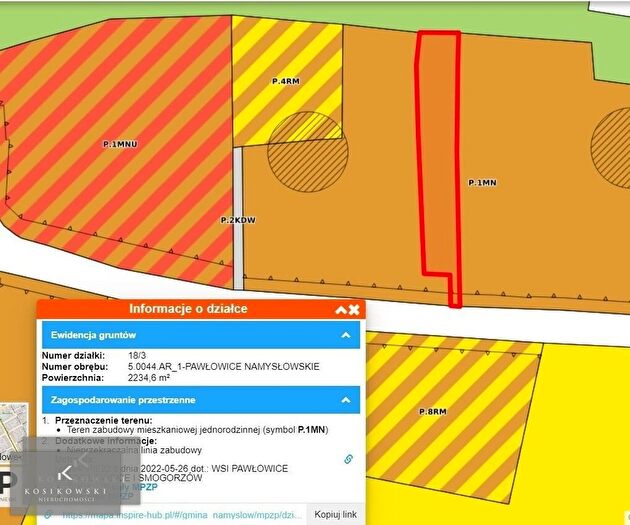Click inside the red-outlined parcel 18/3
This screenshot has height=525, width=630.
[x=439, y=161]
